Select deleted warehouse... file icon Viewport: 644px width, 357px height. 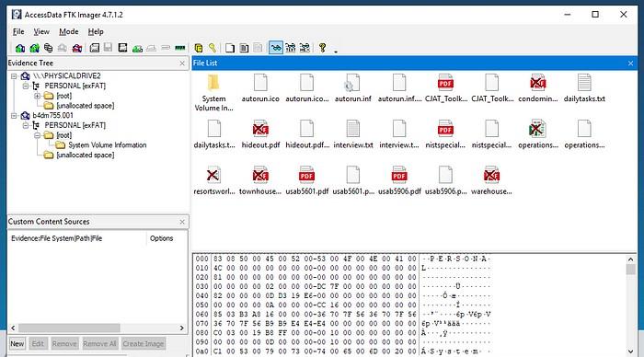491,175
